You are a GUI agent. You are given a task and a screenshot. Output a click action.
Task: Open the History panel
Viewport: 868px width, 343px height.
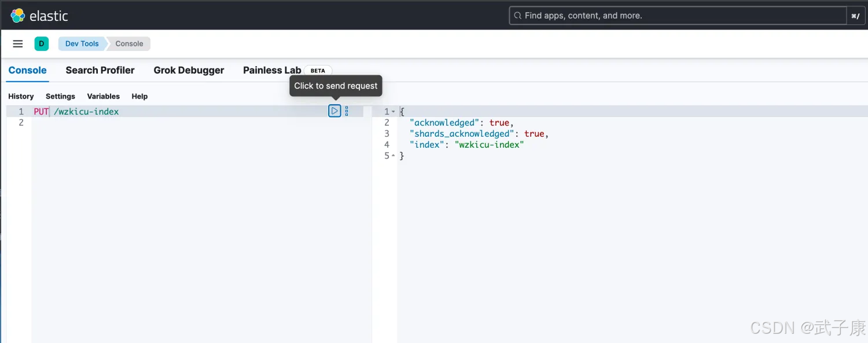click(21, 96)
